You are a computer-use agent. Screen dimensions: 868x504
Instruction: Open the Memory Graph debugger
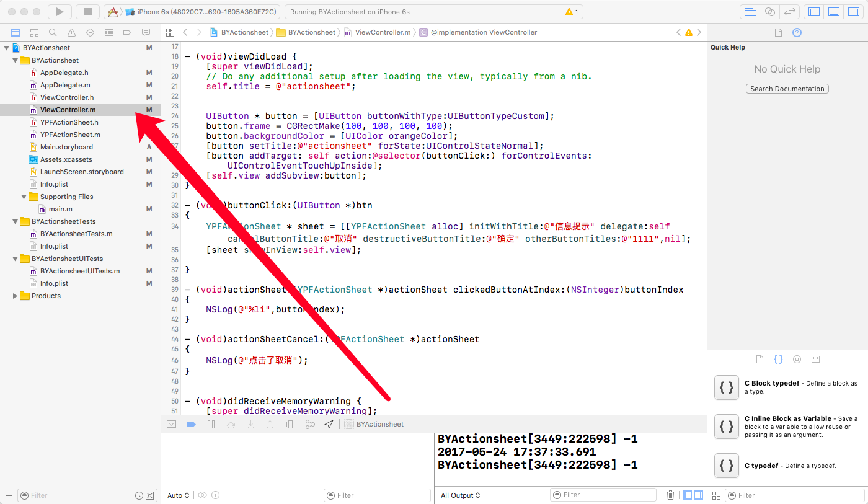pos(310,424)
